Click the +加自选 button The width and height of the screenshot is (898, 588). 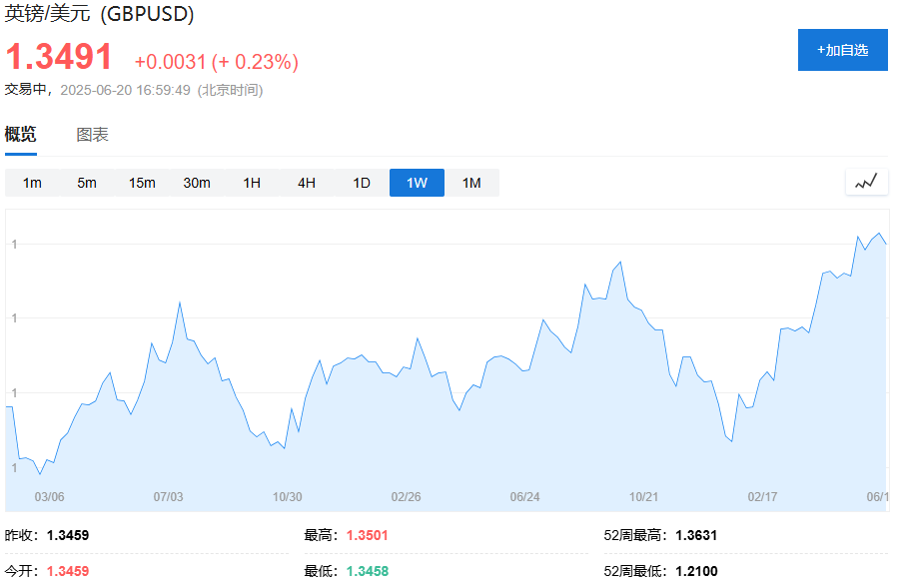[x=842, y=50]
